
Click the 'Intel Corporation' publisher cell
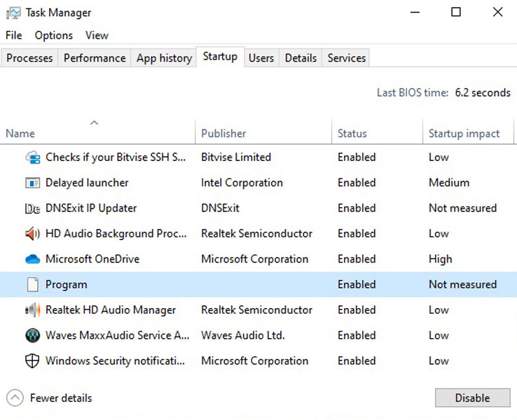(242, 183)
